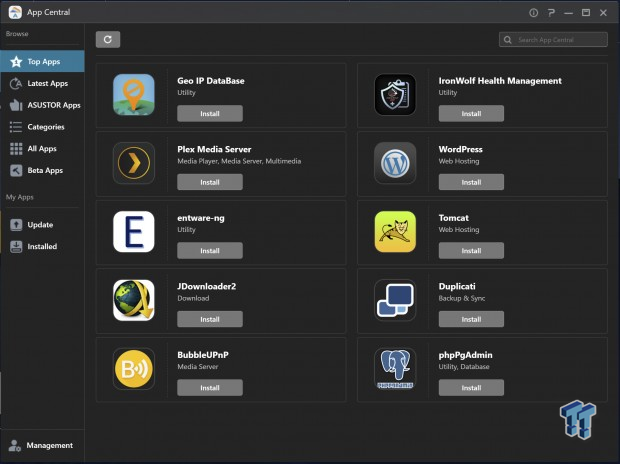Select the Top Apps label
The width and height of the screenshot is (620, 464).
coord(43,62)
